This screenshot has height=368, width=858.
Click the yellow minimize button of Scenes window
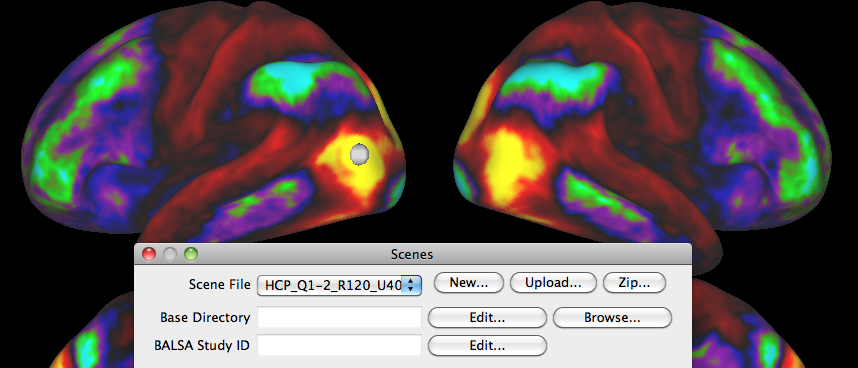[x=170, y=254]
